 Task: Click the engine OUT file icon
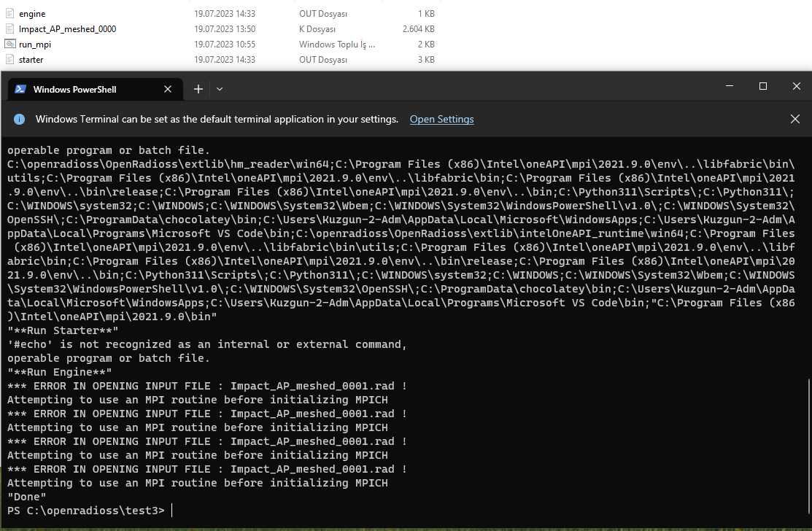tap(9, 13)
